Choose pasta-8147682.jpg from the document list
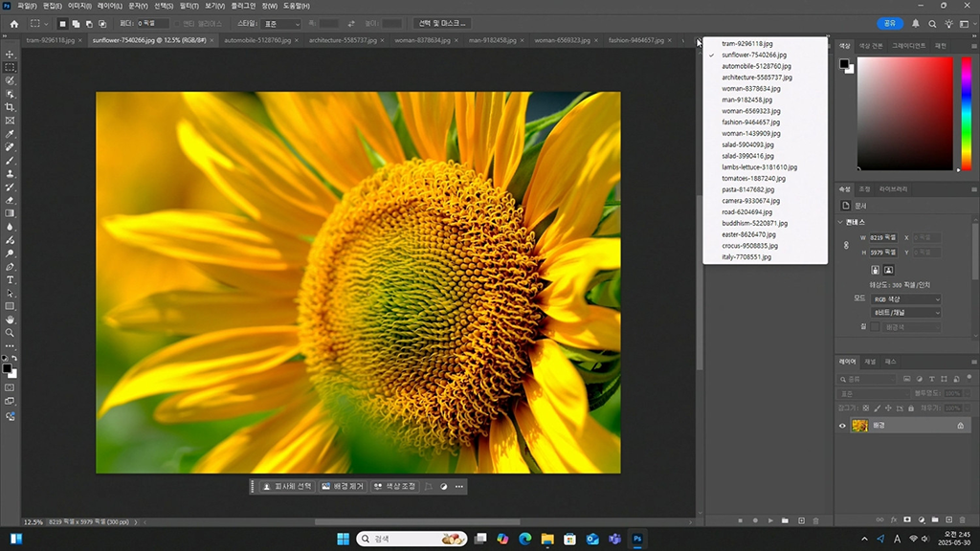980x551 pixels. 748,189
